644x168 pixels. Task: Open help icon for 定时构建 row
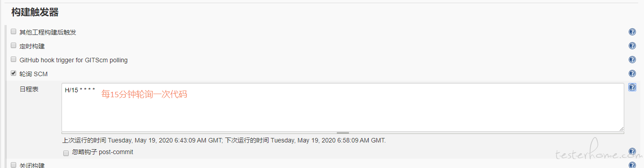pyautogui.click(x=632, y=46)
